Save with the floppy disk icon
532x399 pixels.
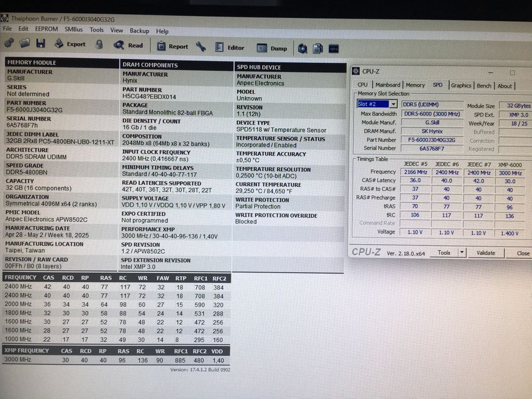tap(41, 43)
